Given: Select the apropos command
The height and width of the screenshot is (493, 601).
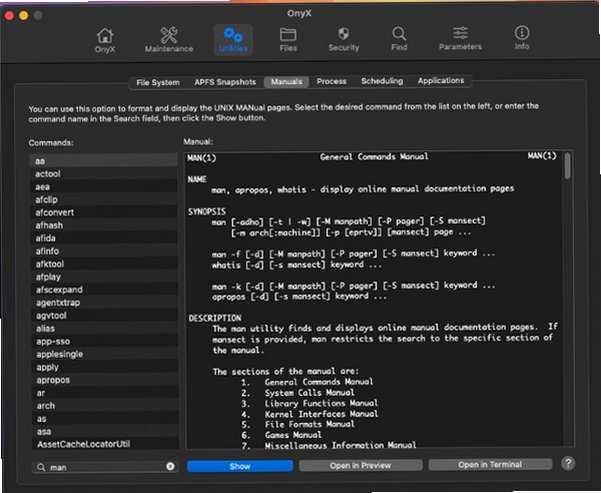Looking at the screenshot, I should (105, 380).
